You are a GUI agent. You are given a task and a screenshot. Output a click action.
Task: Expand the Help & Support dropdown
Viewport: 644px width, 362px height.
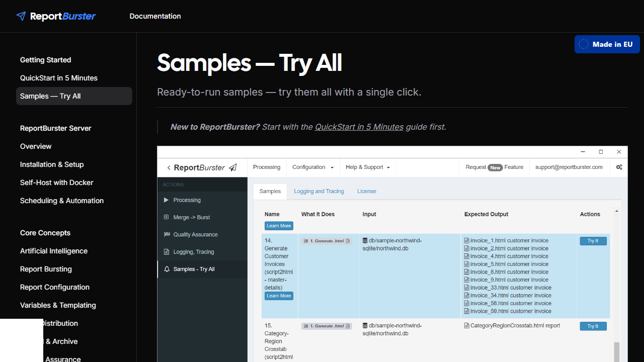tap(368, 167)
